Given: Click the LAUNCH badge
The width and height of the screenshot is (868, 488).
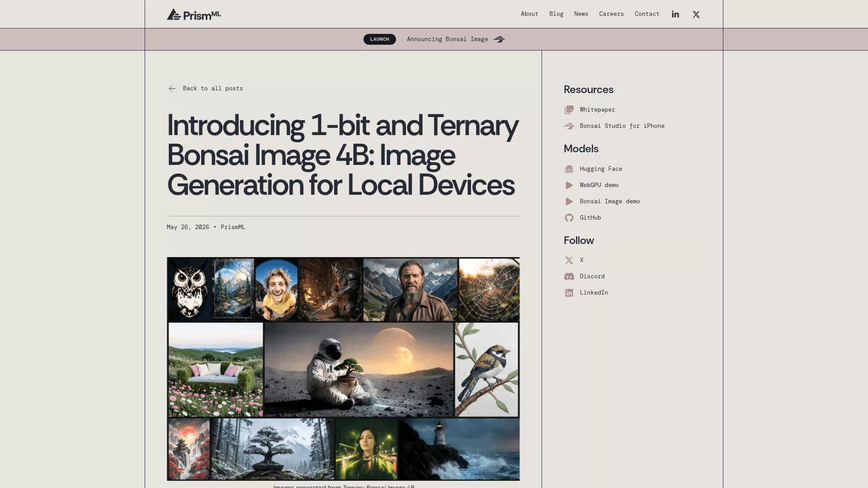Looking at the screenshot, I should point(380,39).
